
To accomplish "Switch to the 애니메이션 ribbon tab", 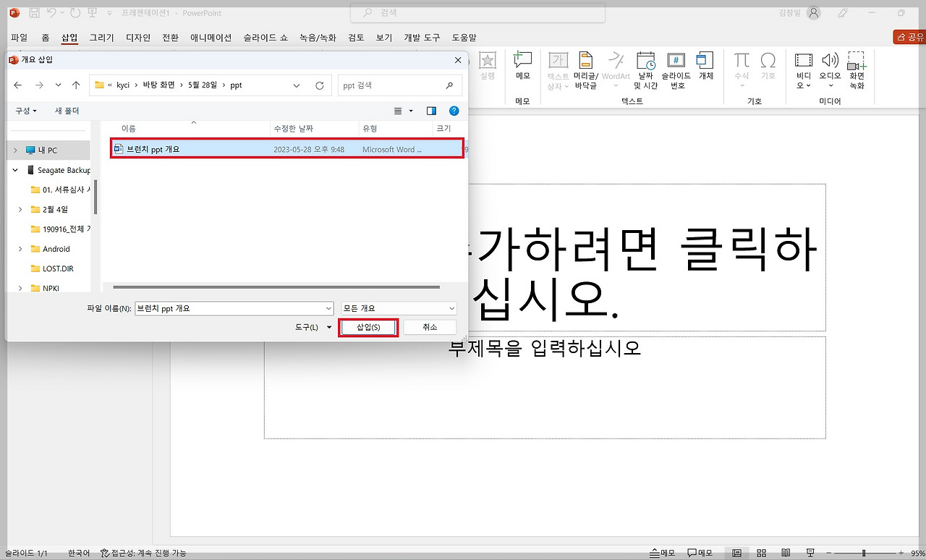I will [211, 38].
